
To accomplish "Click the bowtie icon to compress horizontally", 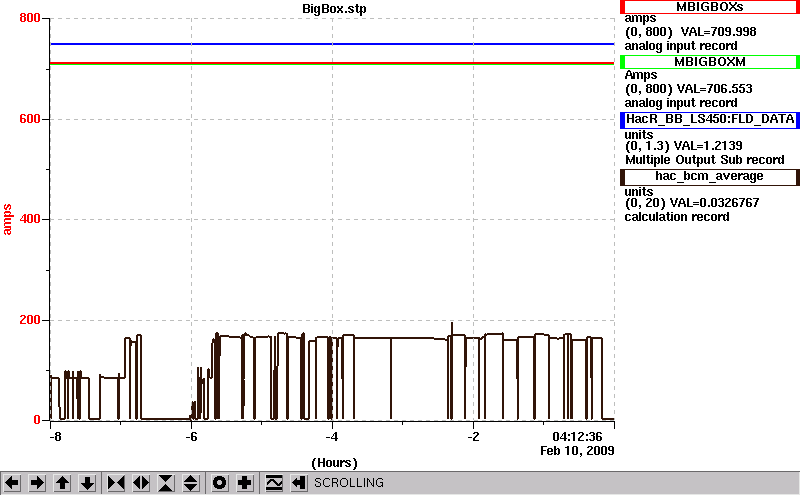I will click(x=116, y=483).
